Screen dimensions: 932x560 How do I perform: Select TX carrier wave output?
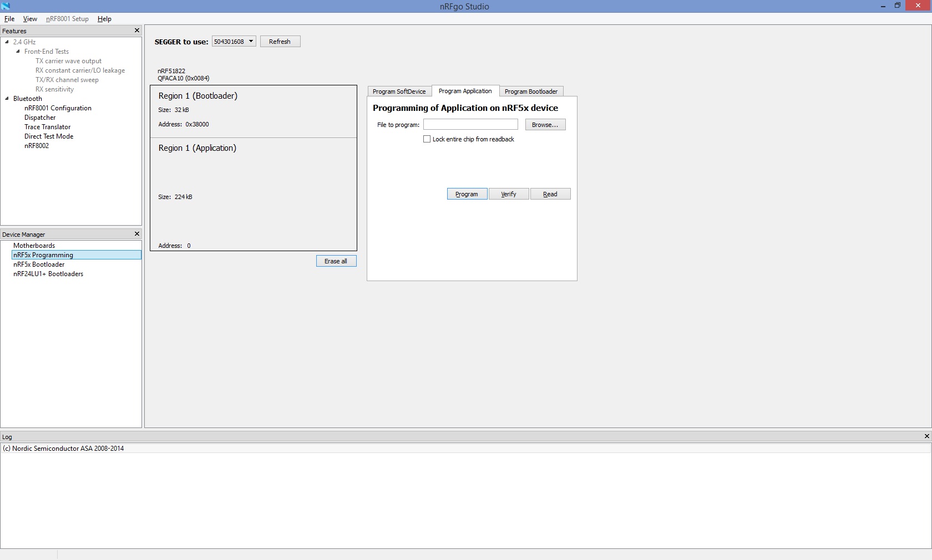click(x=68, y=61)
